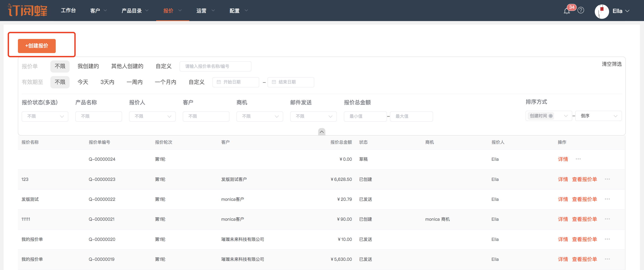Choose 一周内 validity period filter
644x270 pixels.
(x=134, y=82)
